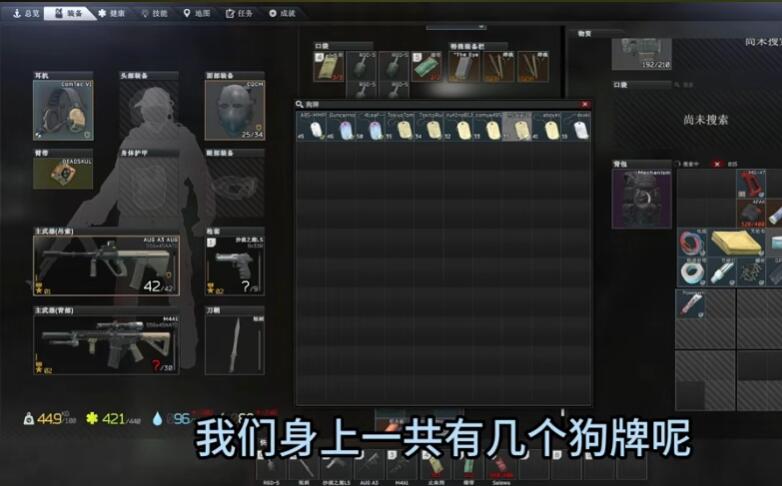Select the top-left RGO grenade in pockets

(x=361, y=66)
